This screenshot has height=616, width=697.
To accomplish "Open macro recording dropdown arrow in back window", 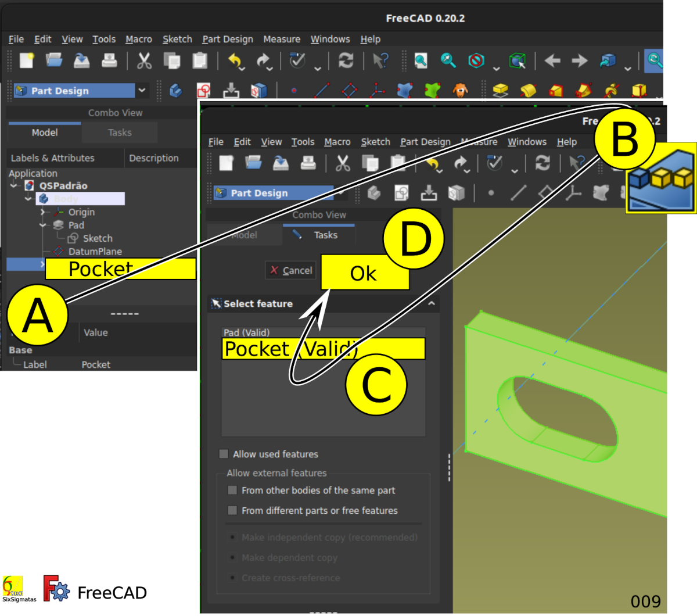I will 318,69.
